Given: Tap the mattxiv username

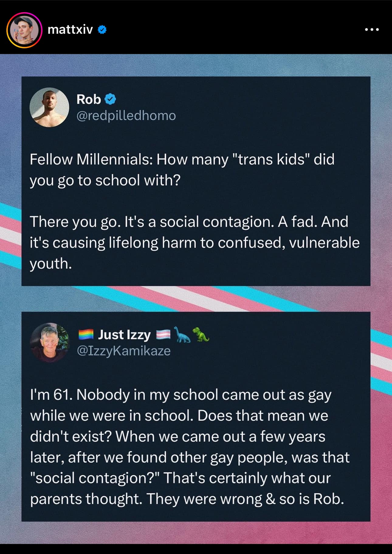Looking at the screenshot, I should [70, 29].
